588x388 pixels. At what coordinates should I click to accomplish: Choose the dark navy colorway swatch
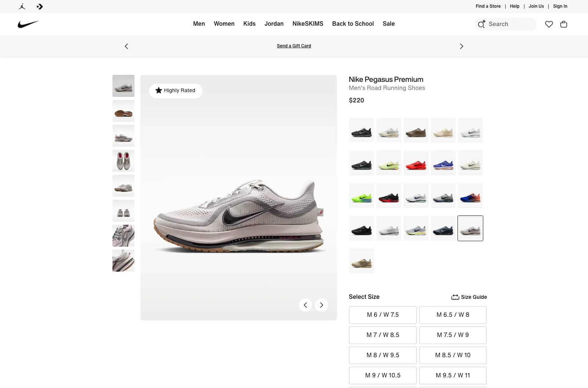point(443,228)
